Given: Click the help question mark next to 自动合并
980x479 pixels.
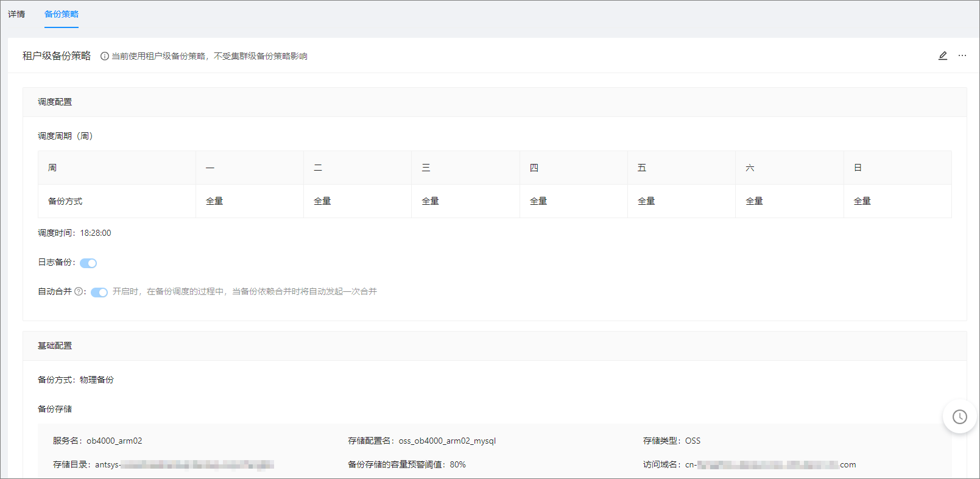Looking at the screenshot, I should point(79,291).
